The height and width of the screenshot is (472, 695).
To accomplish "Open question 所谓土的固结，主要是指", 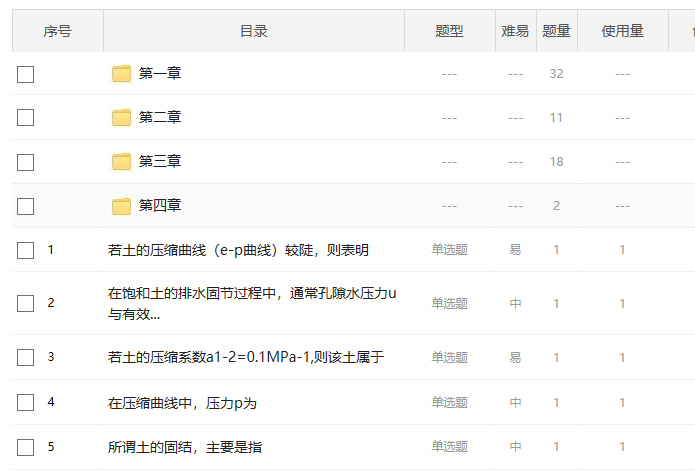I will [185, 447].
